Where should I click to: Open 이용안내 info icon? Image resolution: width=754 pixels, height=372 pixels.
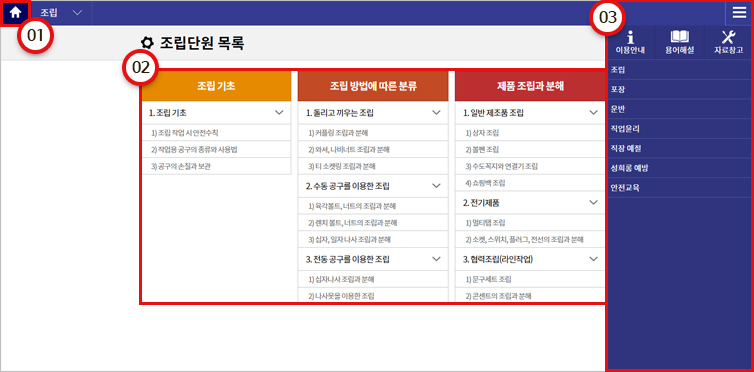pyautogui.click(x=630, y=42)
